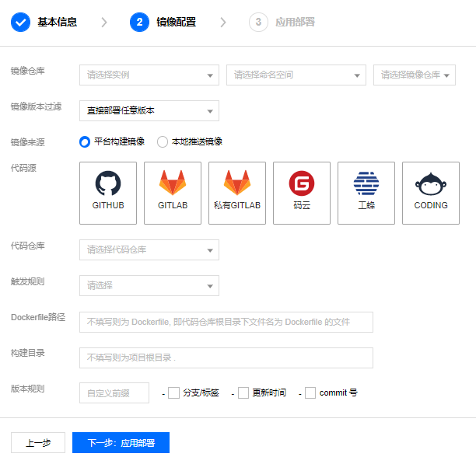Screen dimensions: 476x464
Task: Expand the 请选择命名空间 dropdown
Action: coord(296,75)
